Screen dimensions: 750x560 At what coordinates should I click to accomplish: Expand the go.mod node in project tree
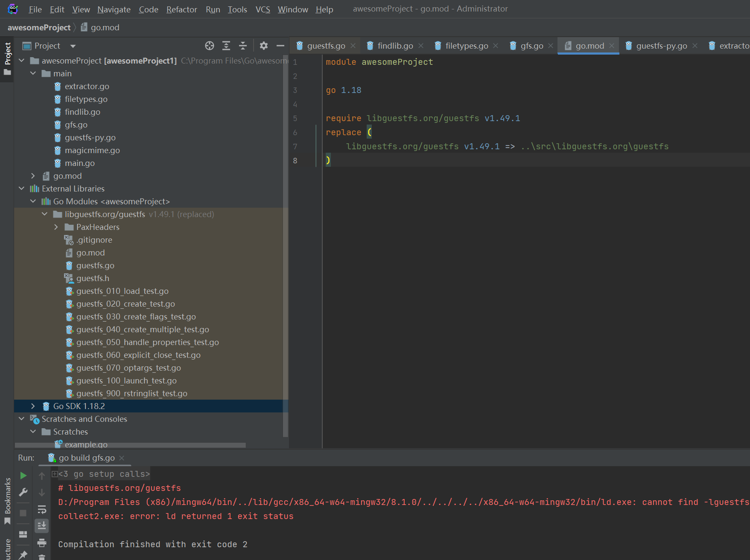(x=33, y=176)
